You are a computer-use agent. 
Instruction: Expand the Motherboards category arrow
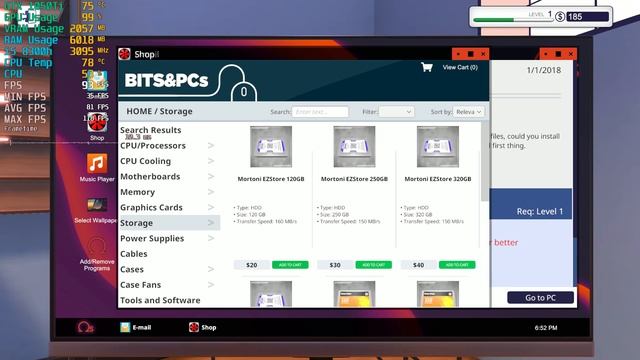coord(211,176)
